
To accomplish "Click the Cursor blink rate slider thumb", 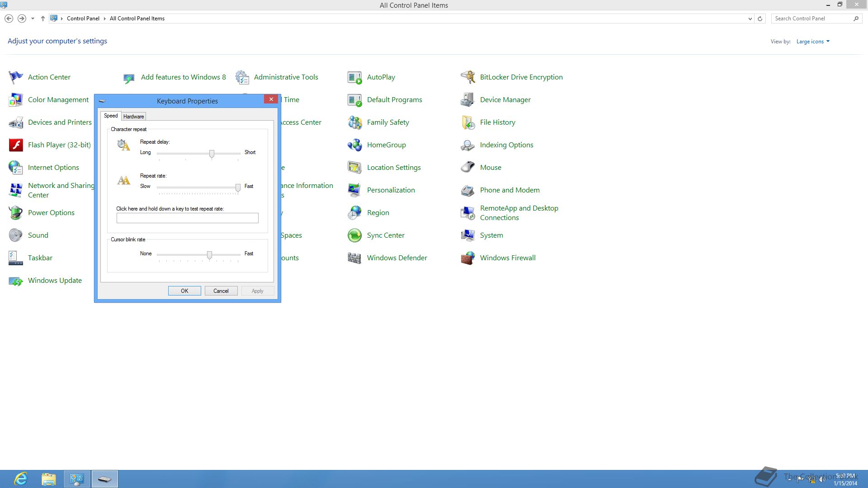I will point(209,255).
